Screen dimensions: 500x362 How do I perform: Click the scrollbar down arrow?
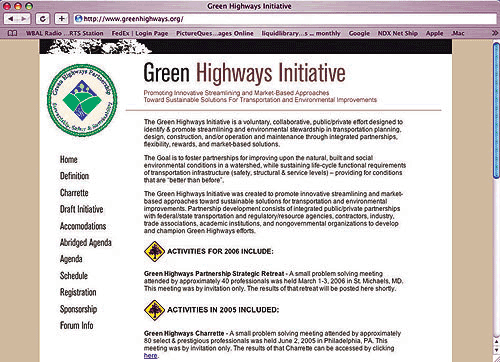[496, 350]
